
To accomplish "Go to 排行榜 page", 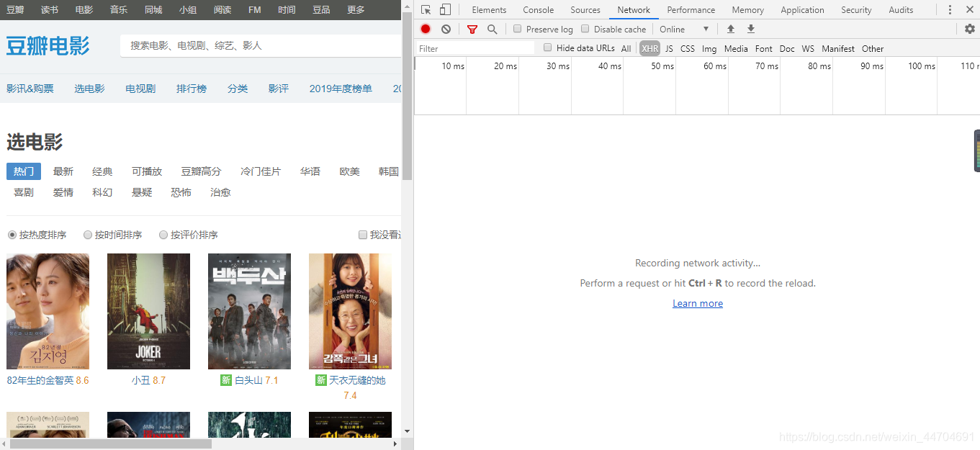I will pyautogui.click(x=192, y=89).
